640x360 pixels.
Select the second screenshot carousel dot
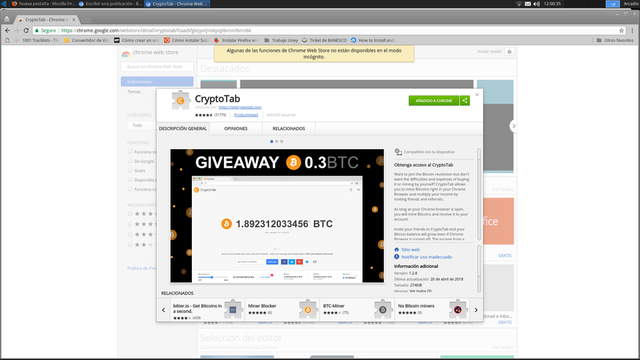pos(276,142)
